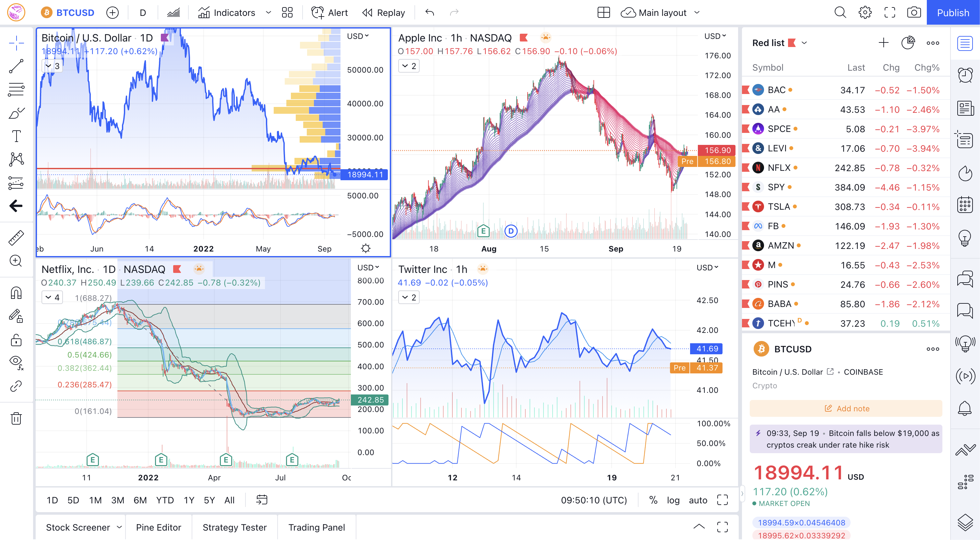Open Bitcoin falls below $19,000 news item
Viewport: 980px width, 540px height.
point(846,439)
